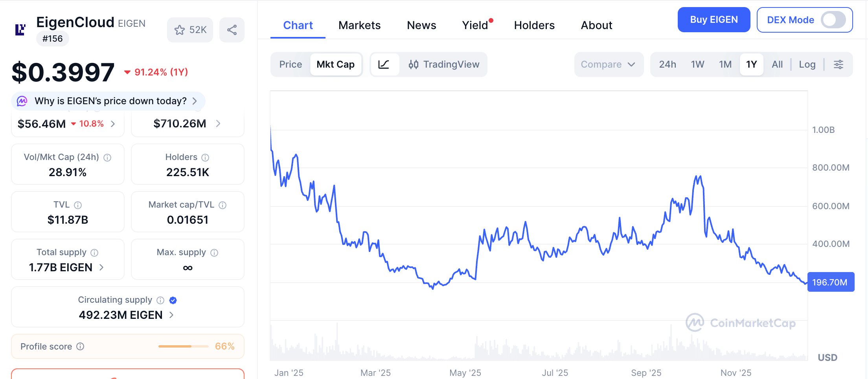Open the Compare dropdown
This screenshot has height=379, width=868.
[x=608, y=64]
